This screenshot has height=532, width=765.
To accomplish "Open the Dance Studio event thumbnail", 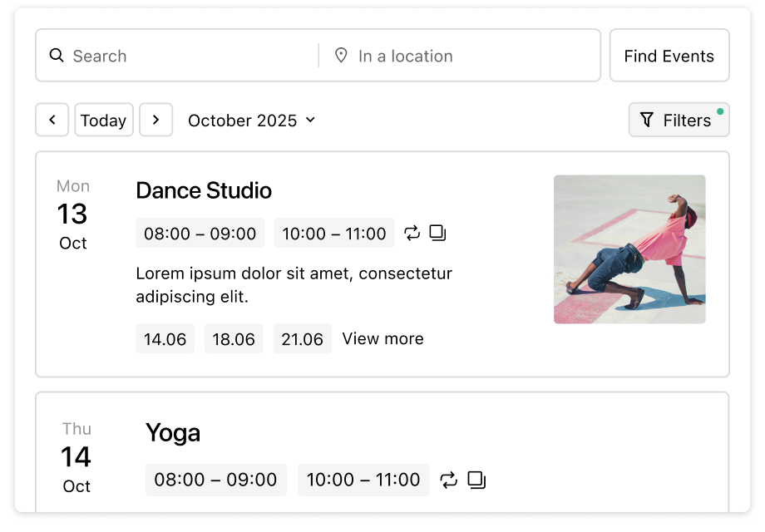I will click(629, 249).
